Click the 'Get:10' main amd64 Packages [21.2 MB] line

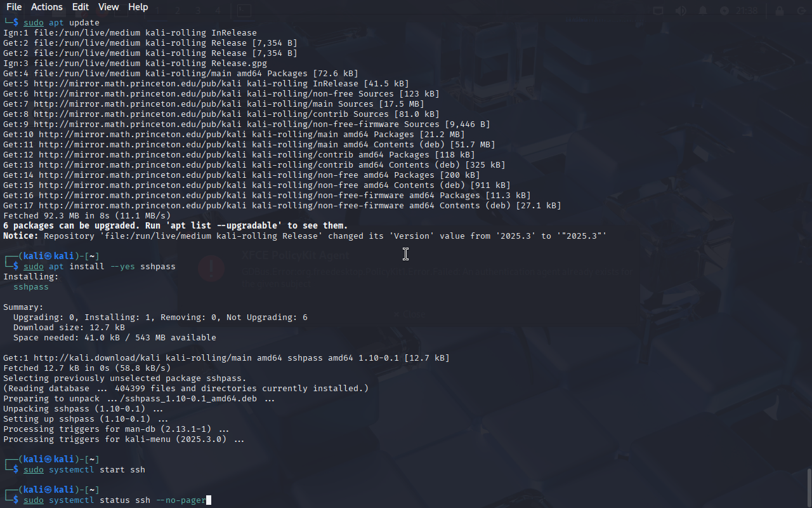[234, 135]
